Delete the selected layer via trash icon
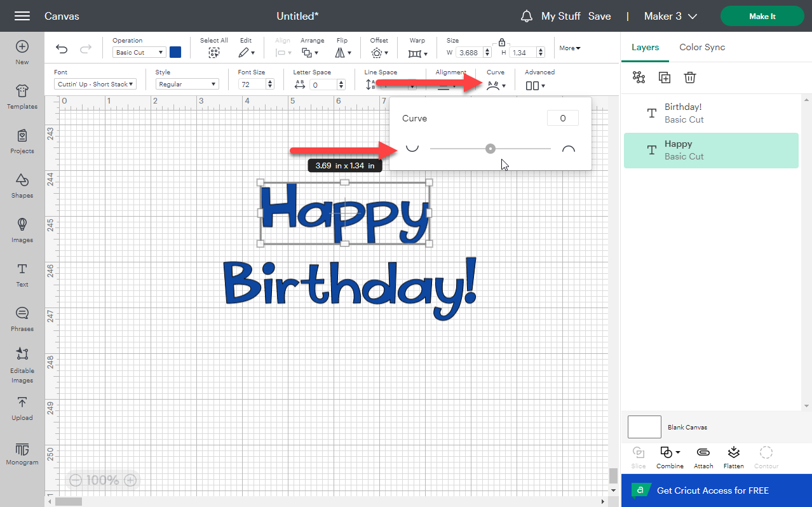Viewport: 812px width, 507px height. click(x=690, y=77)
